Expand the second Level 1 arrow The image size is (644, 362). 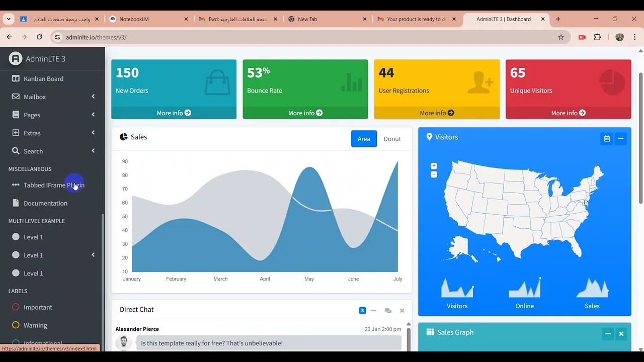(93, 255)
